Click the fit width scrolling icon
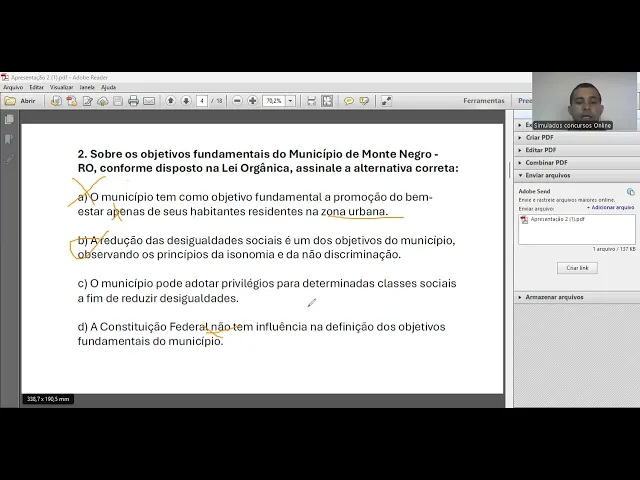The image size is (640, 480). click(x=311, y=101)
